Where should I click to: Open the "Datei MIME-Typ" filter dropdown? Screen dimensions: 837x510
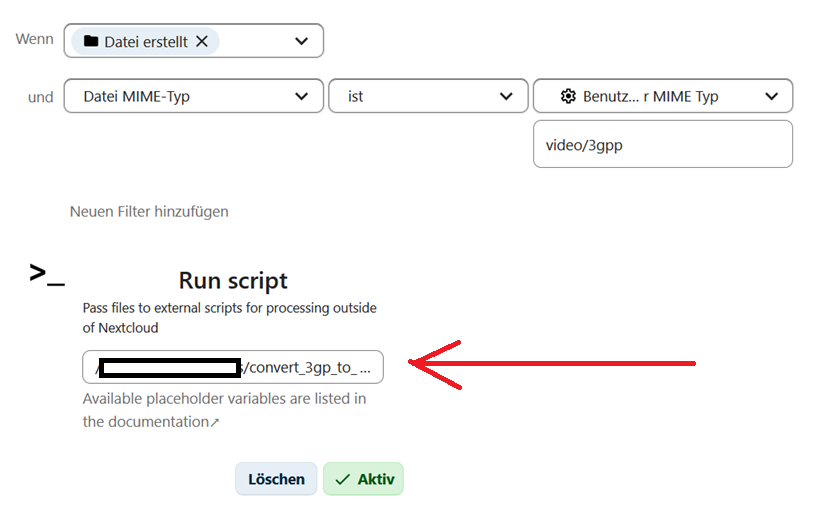(x=180, y=97)
